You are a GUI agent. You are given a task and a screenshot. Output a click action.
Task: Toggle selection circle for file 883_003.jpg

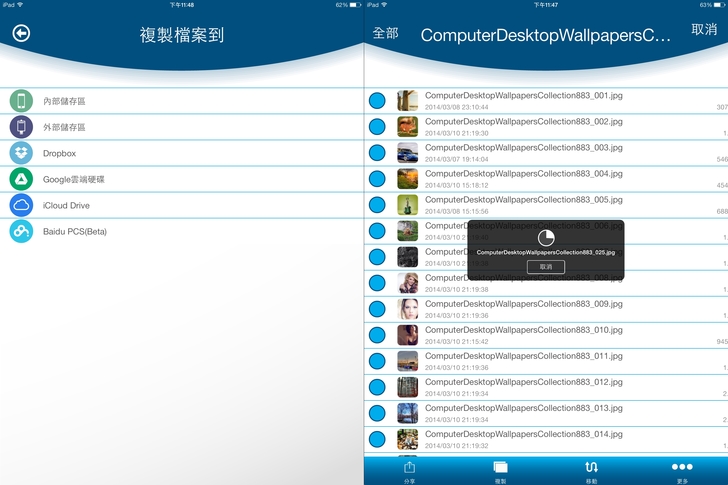(377, 153)
